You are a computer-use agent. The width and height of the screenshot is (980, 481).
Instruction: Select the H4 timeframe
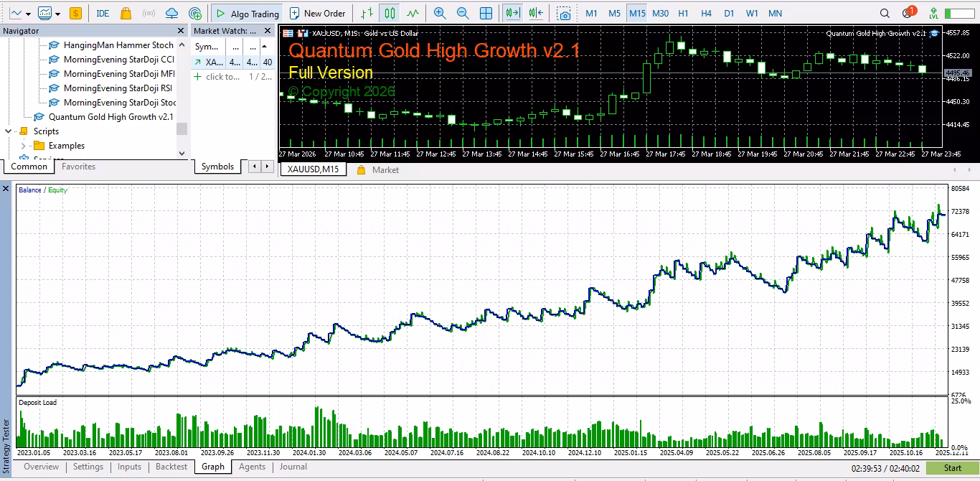[706, 13]
